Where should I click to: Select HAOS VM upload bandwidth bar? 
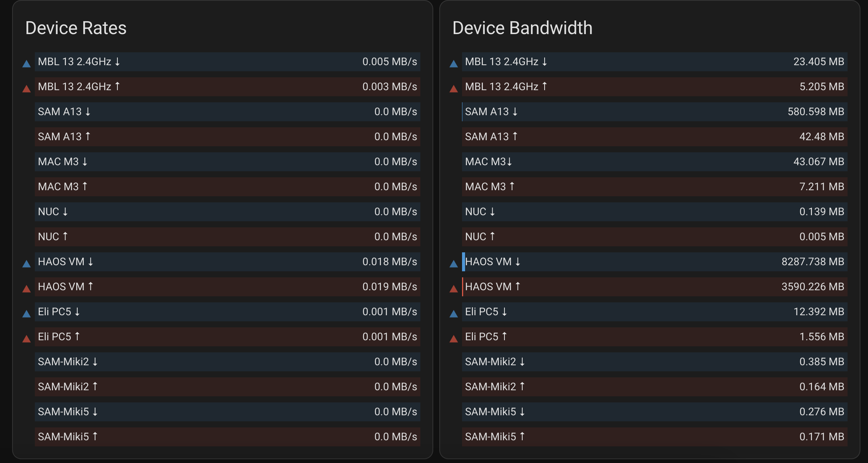(654, 287)
